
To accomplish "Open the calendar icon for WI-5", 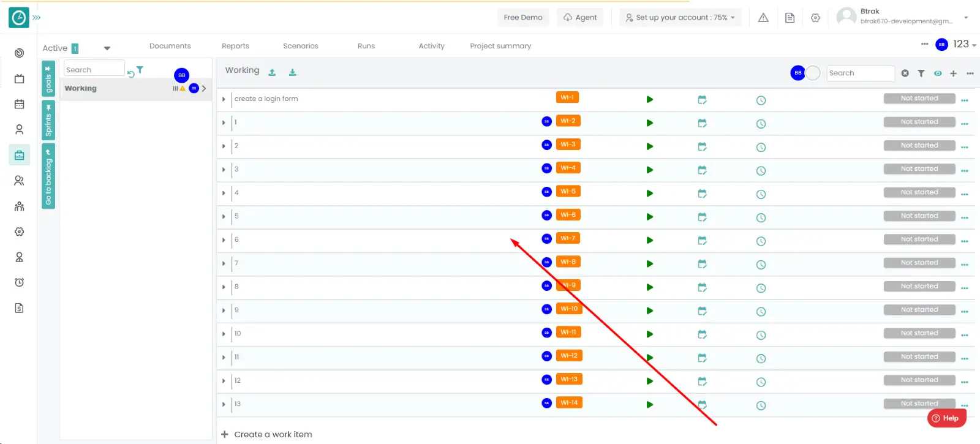I will pyautogui.click(x=702, y=194).
